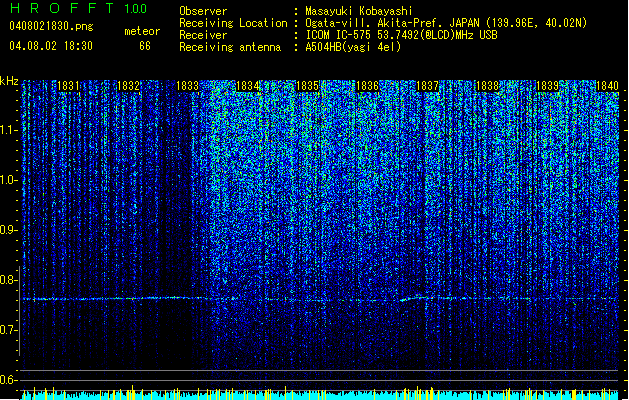This screenshot has width=629, height=400.
Task: Click the carrier frequency bump near 1837
Action: pos(415,298)
